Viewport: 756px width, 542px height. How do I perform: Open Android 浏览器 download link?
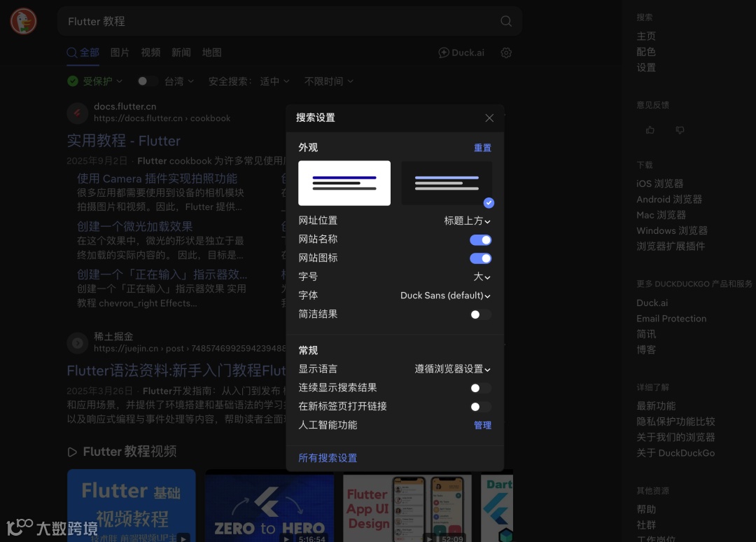[669, 199]
